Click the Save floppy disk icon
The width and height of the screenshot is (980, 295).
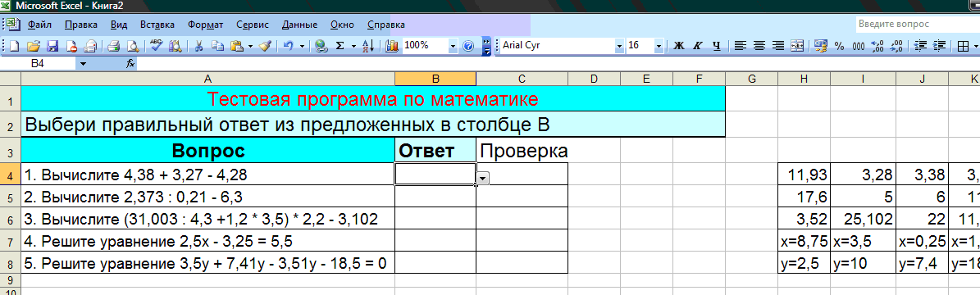(52, 46)
